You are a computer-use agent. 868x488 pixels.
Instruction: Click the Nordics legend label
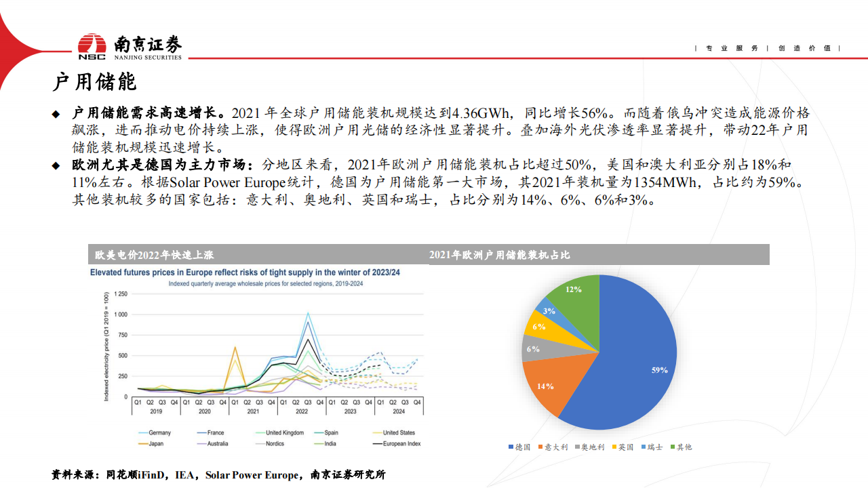click(275, 443)
